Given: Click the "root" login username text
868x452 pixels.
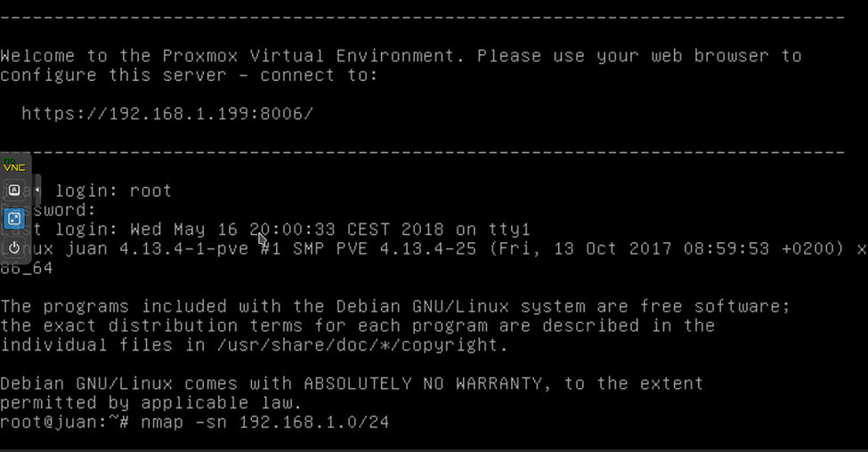Looking at the screenshot, I should coord(150,190).
